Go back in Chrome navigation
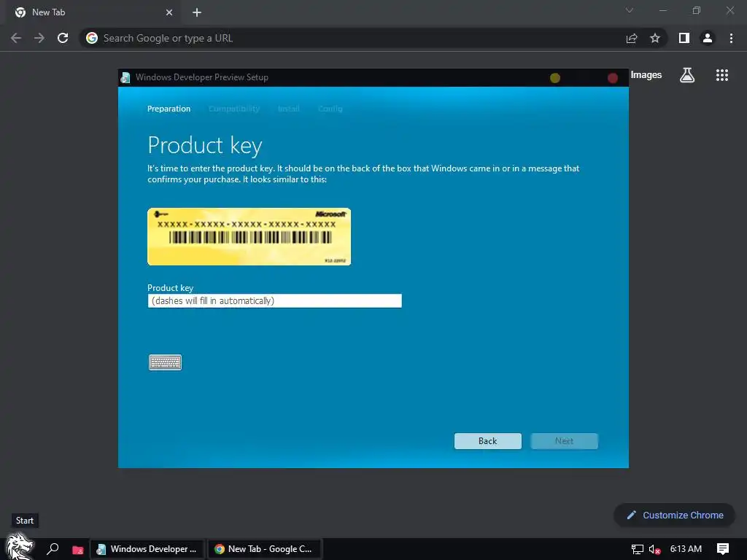Viewport: 747px width, 560px height. [16, 38]
